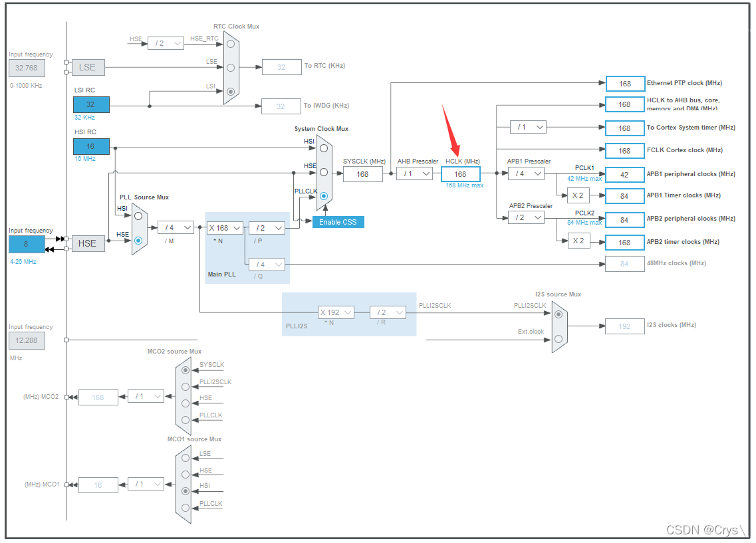Open the APB2 Prescaler dropdown
756x543 pixels.
[525, 217]
